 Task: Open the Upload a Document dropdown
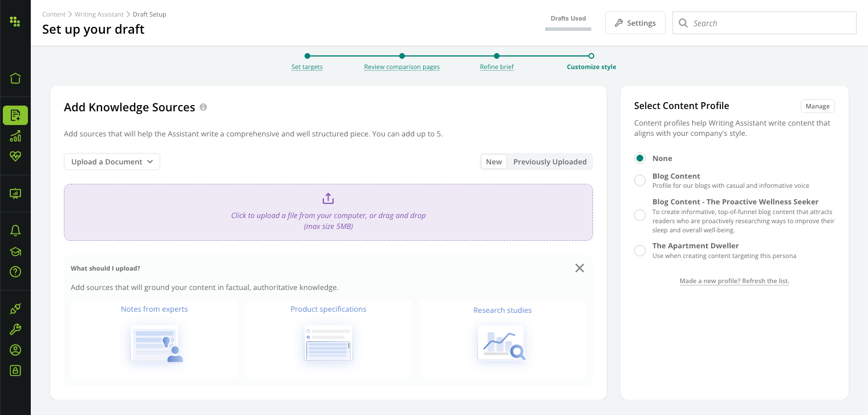point(112,162)
